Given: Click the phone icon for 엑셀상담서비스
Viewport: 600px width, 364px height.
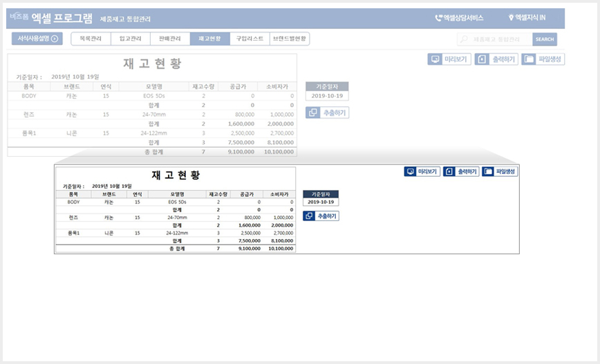Looking at the screenshot, I should [x=438, y=18].
